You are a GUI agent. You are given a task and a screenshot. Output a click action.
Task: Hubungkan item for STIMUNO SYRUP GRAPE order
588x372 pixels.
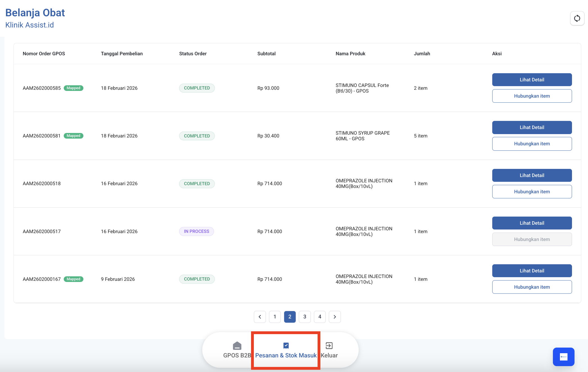532,144
